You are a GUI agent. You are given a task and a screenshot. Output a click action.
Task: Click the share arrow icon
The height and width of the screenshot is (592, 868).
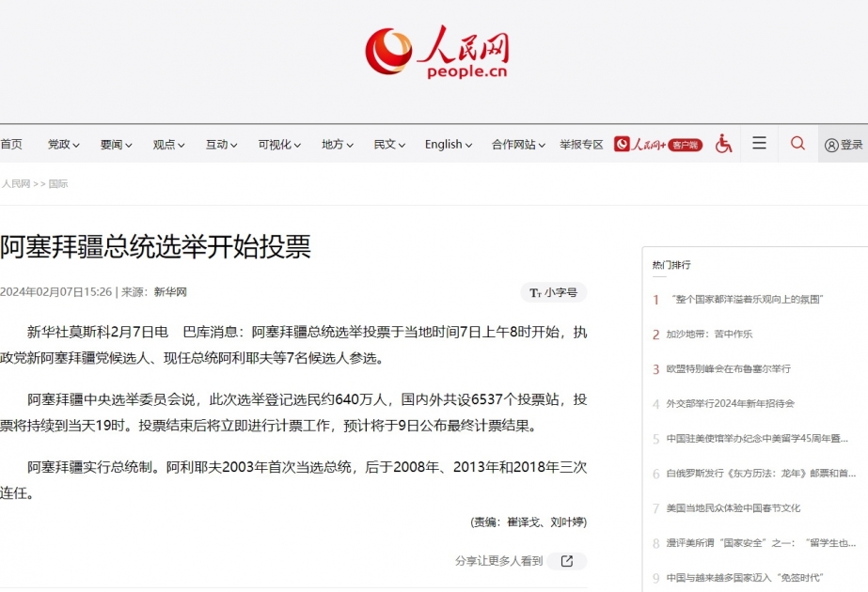click(x=567, y=561)
